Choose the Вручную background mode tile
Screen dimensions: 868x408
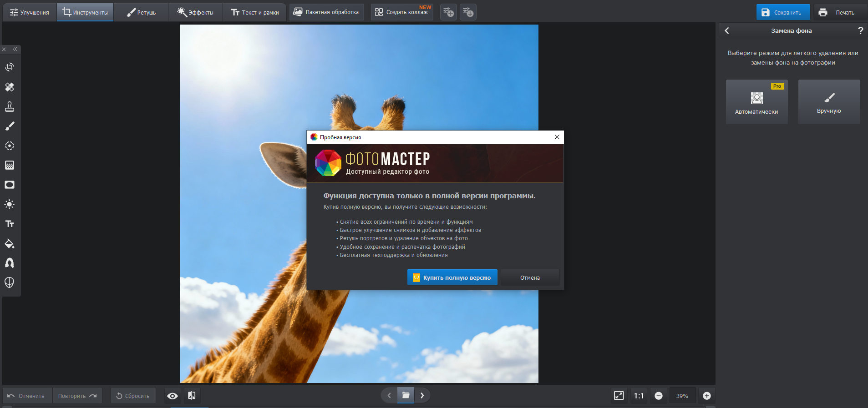coord(829,102)
